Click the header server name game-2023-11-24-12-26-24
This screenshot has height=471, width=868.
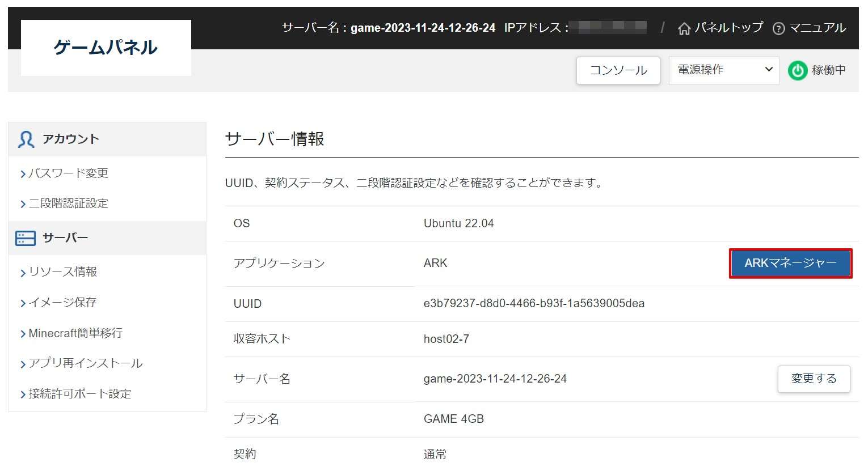[423, 28]
